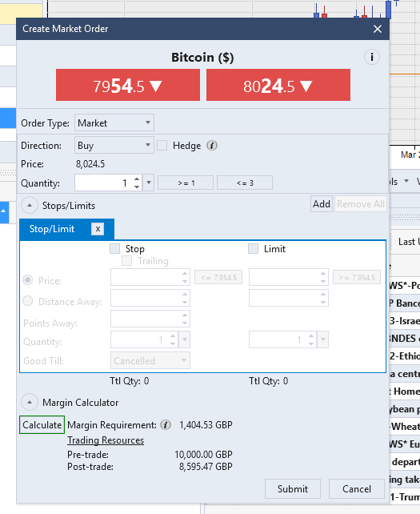
Task: Enable the Hedge checkbox
Action: 162,145
